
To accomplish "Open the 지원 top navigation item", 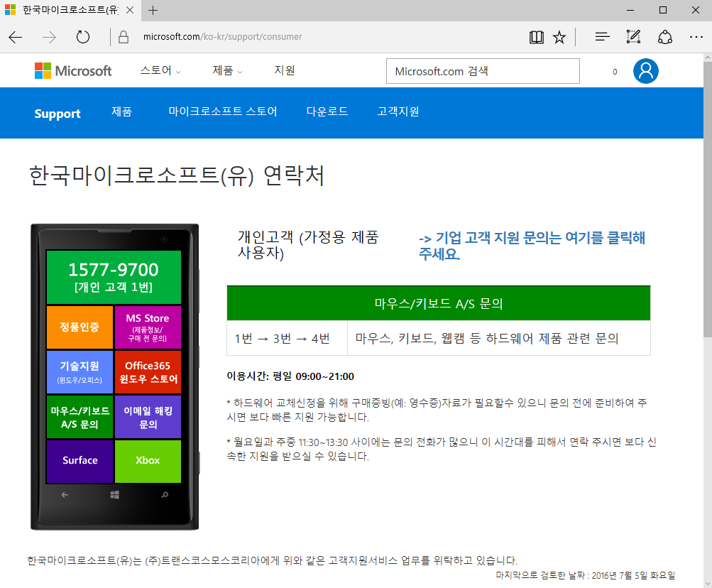I will 285,70.
